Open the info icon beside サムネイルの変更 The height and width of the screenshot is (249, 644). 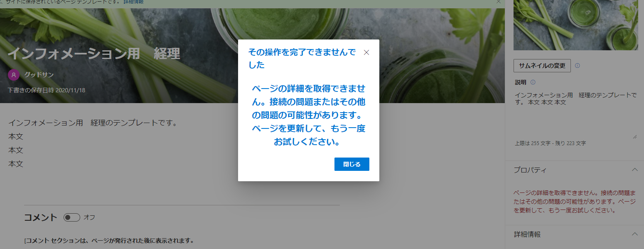coord(578,66)
